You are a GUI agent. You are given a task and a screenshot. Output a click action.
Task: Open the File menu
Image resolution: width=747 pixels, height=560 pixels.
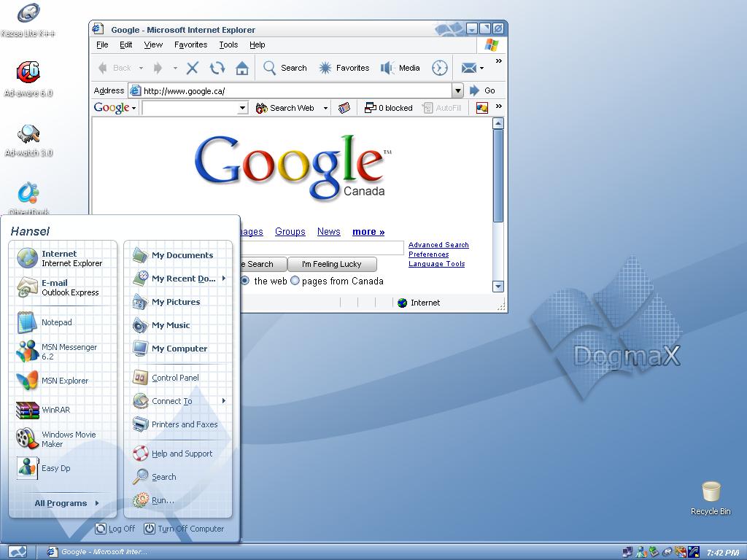click(x=102, y=44)
